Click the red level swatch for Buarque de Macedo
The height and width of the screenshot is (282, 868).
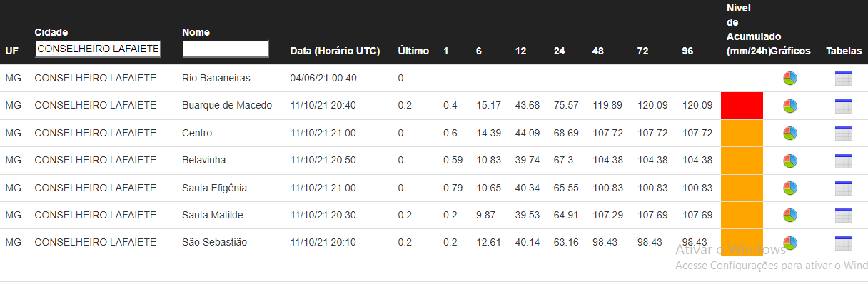tap(742, 106)
